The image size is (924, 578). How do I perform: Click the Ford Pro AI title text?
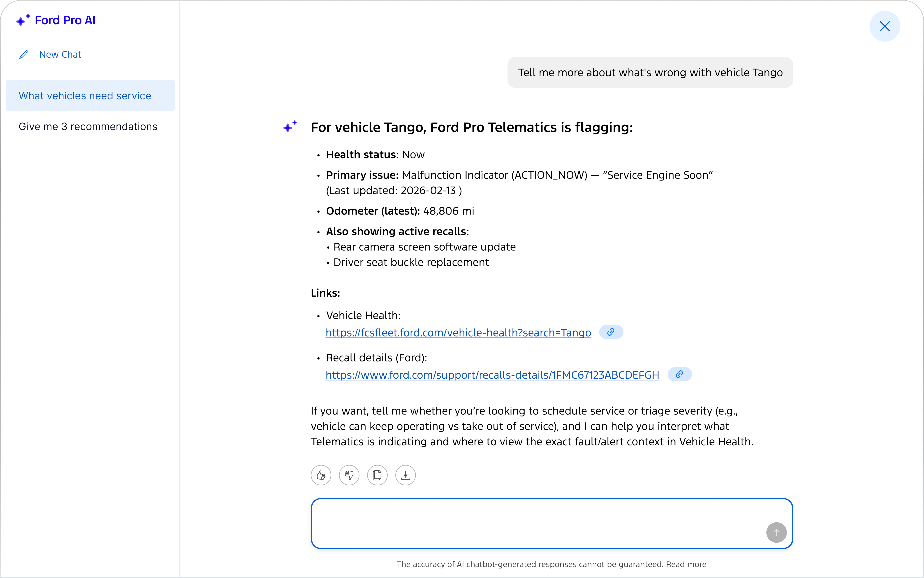point(65,20)
